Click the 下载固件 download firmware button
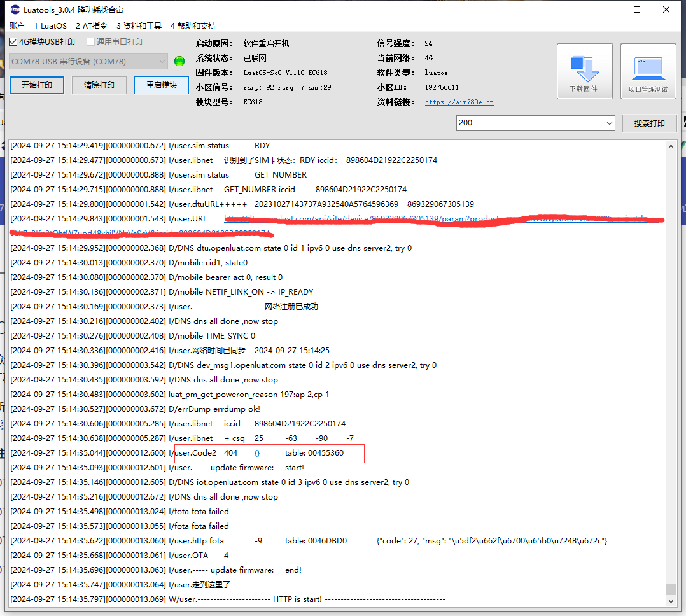The width and height of the screenshot is (686, 616). (584, 71)
